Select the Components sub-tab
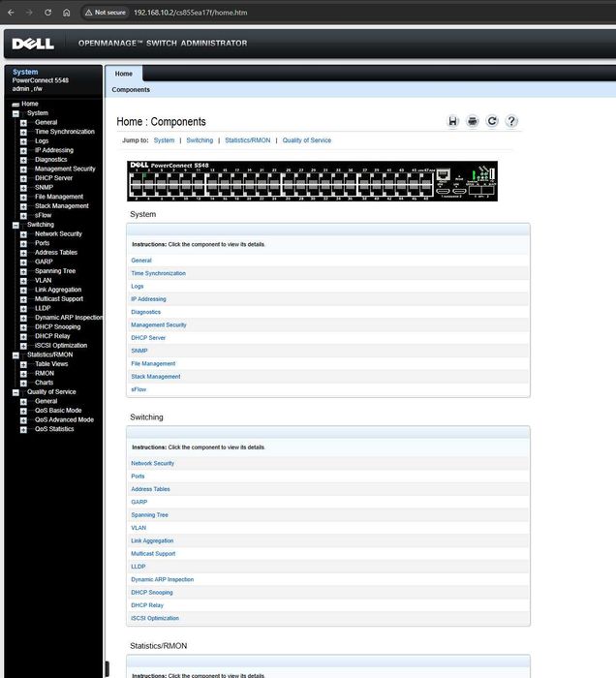 [x=131, y=89]
